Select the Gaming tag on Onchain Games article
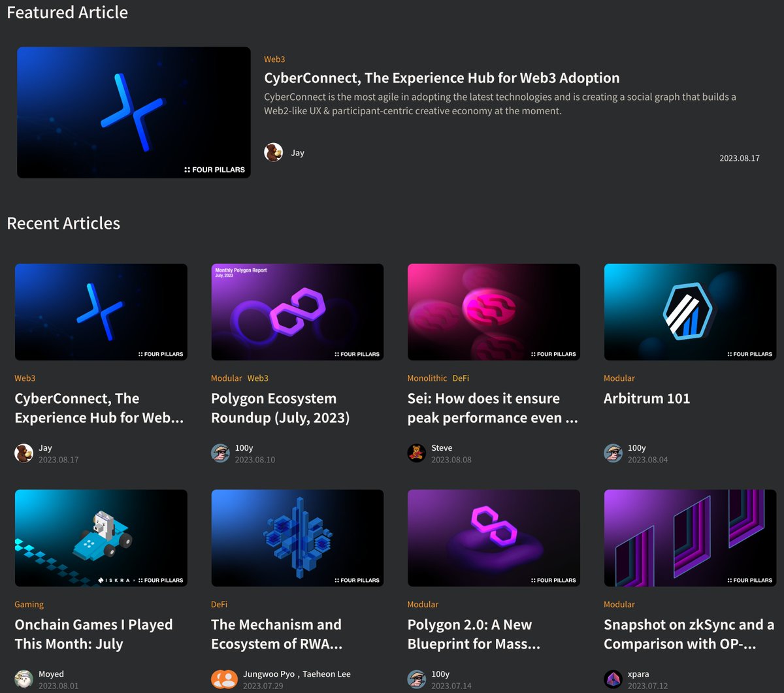Viewport: 784px width, 693px height. [29, 604]
